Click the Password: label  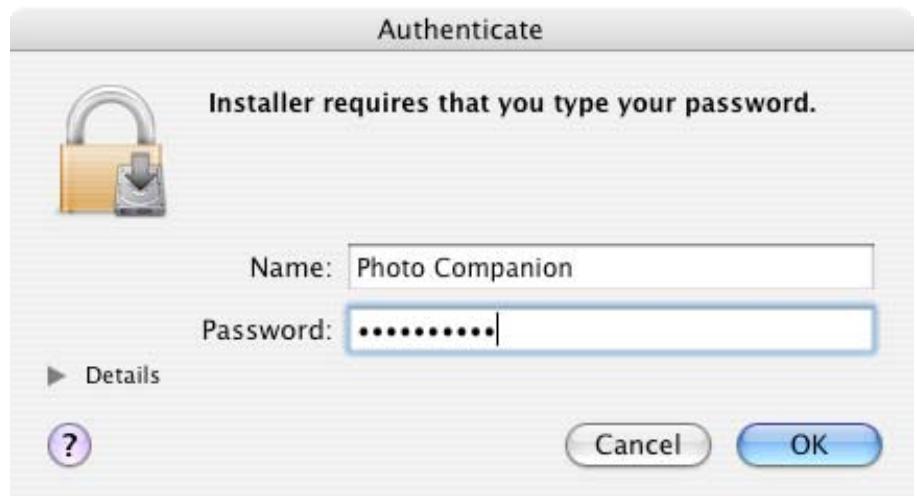tap(267, 330)
